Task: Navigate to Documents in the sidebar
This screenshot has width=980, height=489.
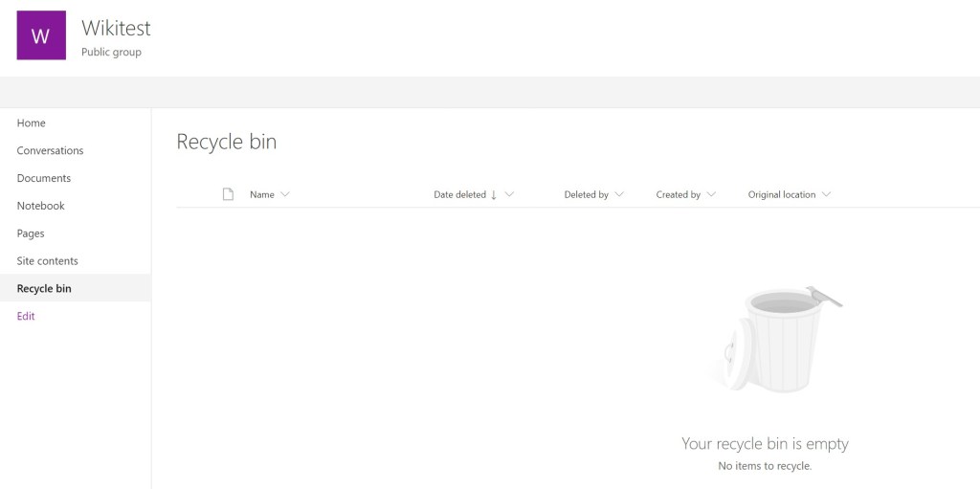Action: pos(44,179)
